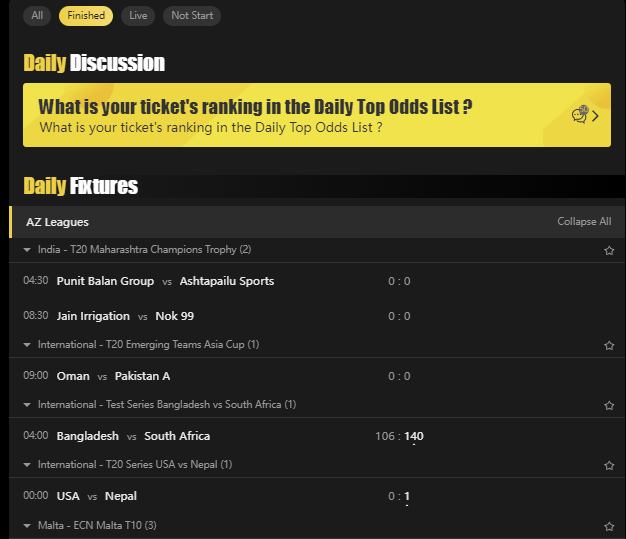
Task: Collapse India T20 Maharashtra Champions Trophy section
Action: tap(27, 249)
